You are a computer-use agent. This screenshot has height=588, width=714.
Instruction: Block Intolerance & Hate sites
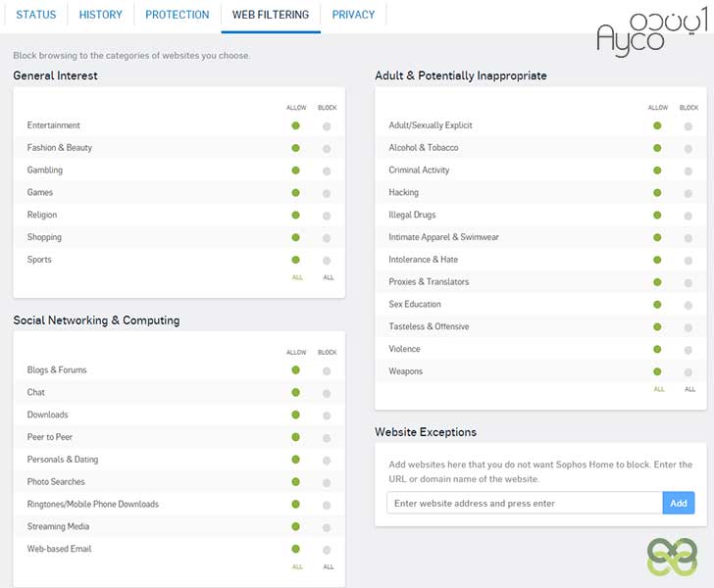[688, 261]
